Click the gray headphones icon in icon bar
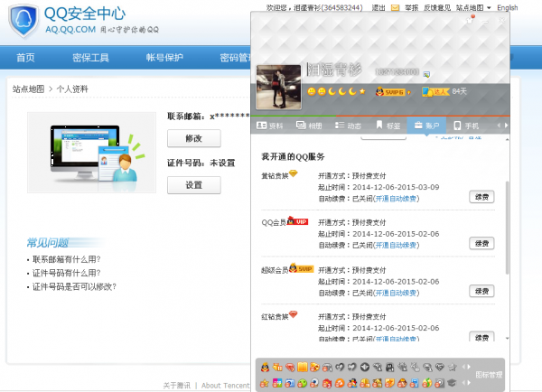542x392 pixels. pos(327,367)
